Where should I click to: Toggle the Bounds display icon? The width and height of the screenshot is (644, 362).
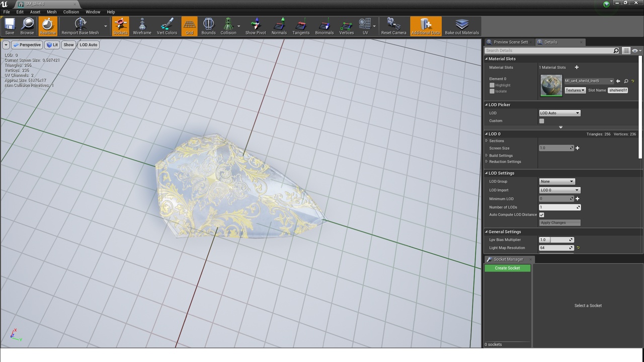coord(208,26)
